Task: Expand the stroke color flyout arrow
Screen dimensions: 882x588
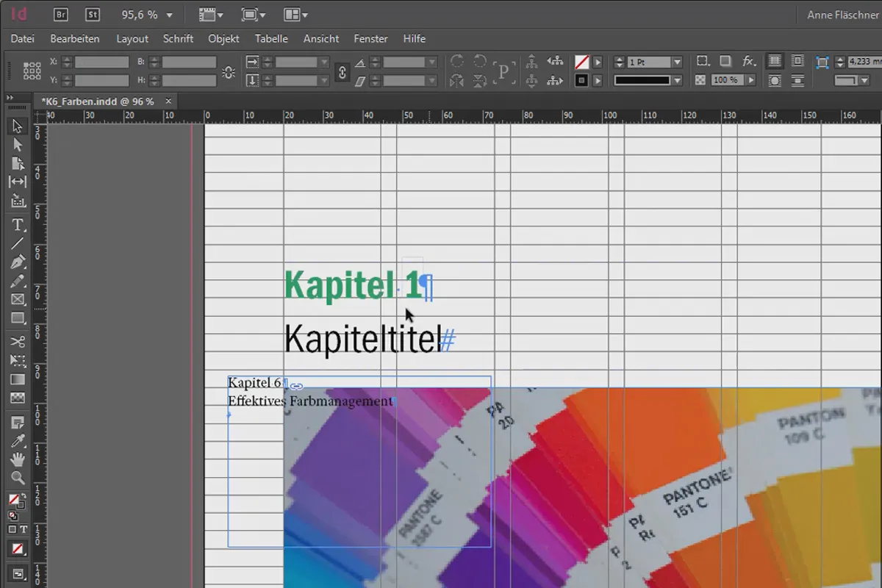Action: [598, 80]
